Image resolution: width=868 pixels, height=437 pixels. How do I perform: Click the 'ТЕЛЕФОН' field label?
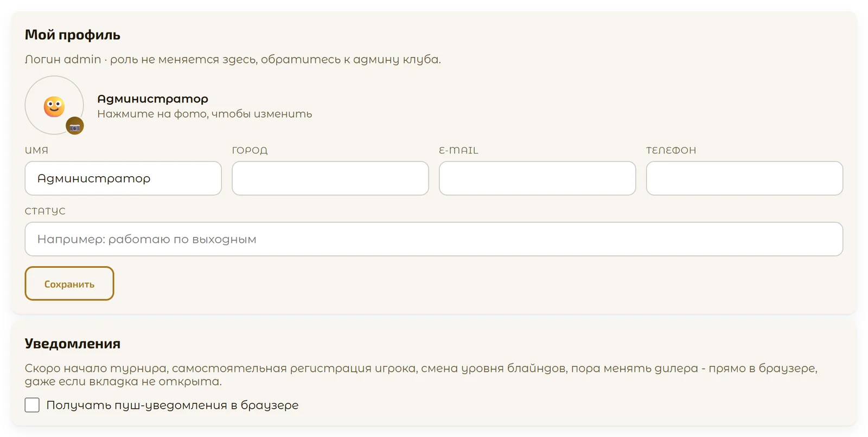point(671,150)
